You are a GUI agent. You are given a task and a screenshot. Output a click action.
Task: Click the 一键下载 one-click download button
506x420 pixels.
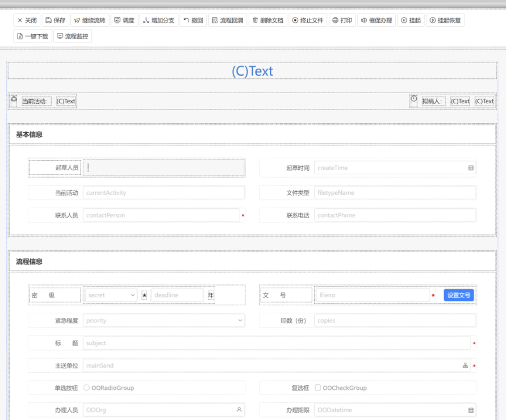click(x=34, y=36)
